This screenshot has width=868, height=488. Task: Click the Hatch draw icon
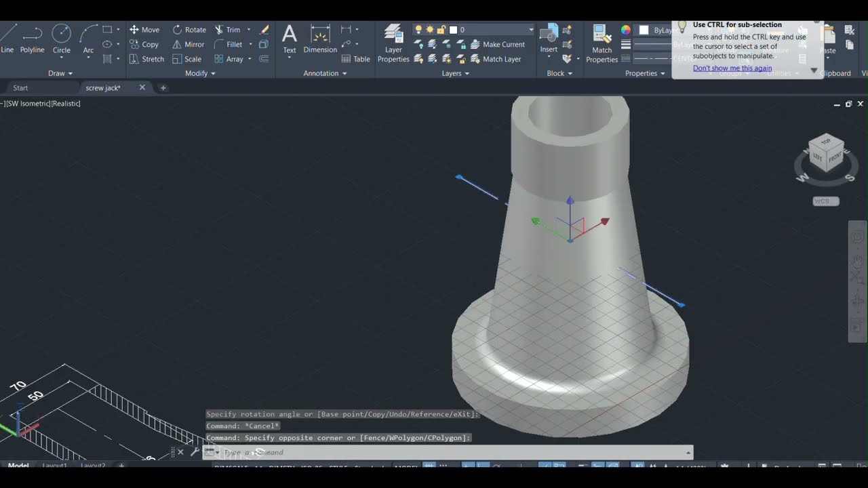(107, 59)
